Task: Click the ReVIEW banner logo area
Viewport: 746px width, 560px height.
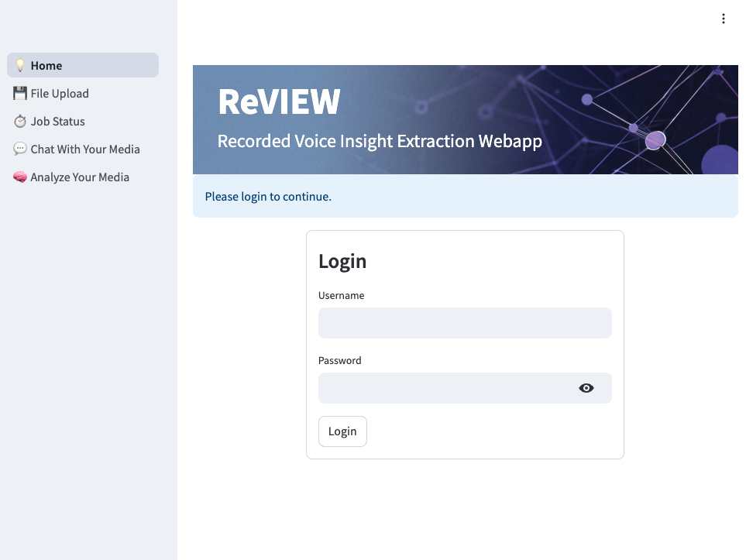Action: click(279, 101)
